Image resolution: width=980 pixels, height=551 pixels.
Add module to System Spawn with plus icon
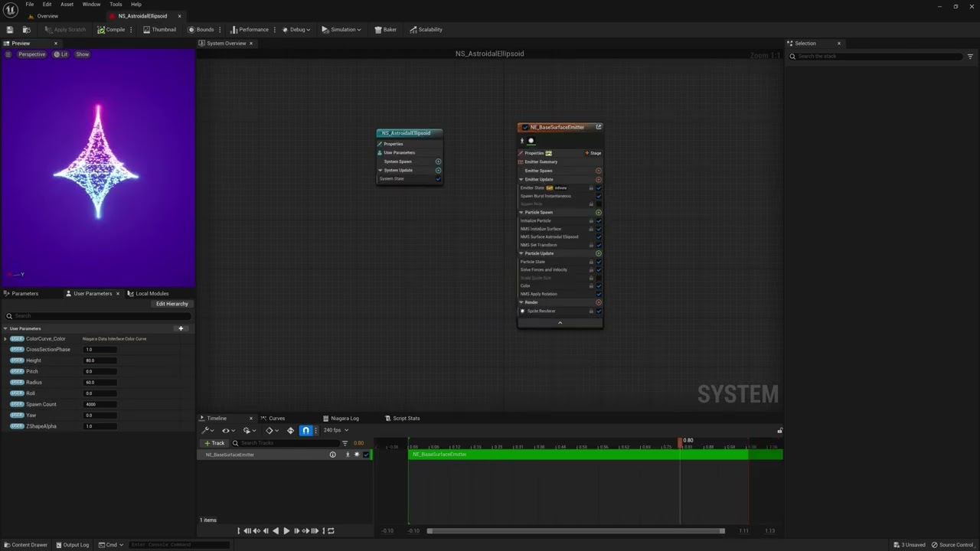pos(438,161)
